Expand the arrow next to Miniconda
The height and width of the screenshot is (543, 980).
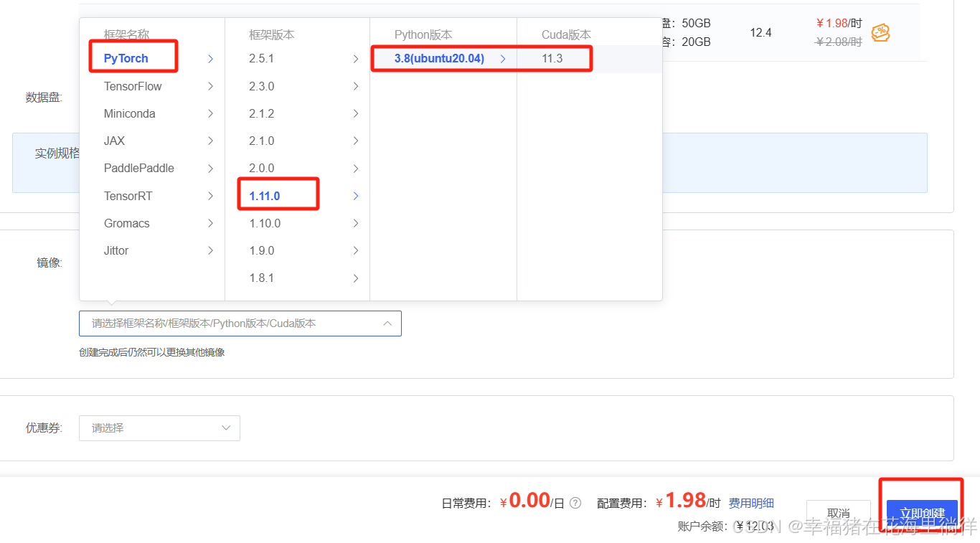pos(210,113)
